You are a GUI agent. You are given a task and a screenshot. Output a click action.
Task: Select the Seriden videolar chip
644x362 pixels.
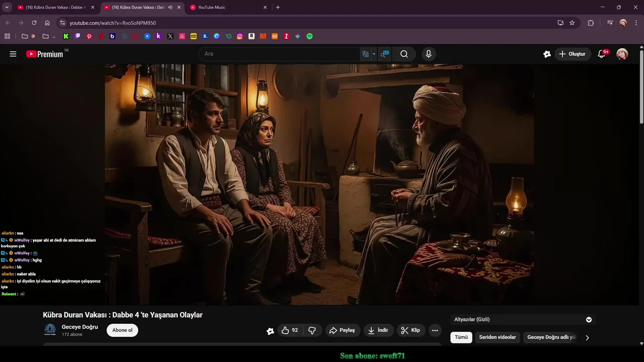498,337
